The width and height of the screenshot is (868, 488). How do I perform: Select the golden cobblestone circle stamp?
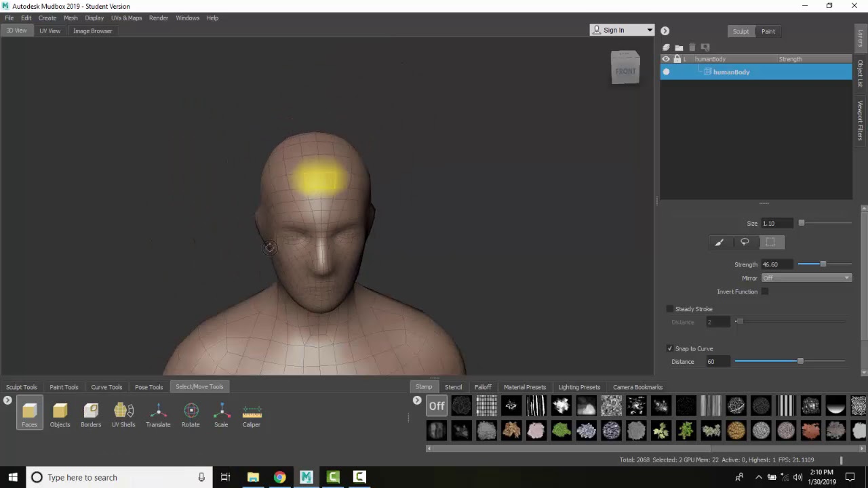pos(736,430)
